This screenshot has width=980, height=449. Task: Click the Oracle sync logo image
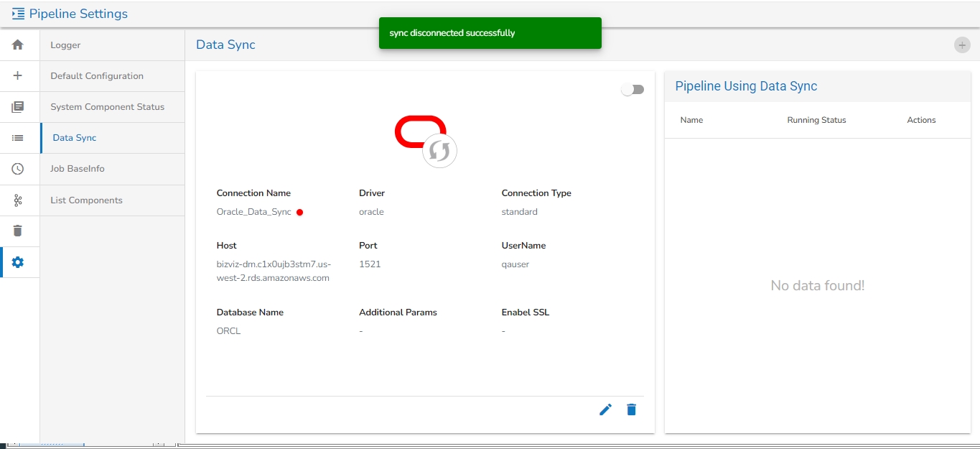click(x=425, y=141)
